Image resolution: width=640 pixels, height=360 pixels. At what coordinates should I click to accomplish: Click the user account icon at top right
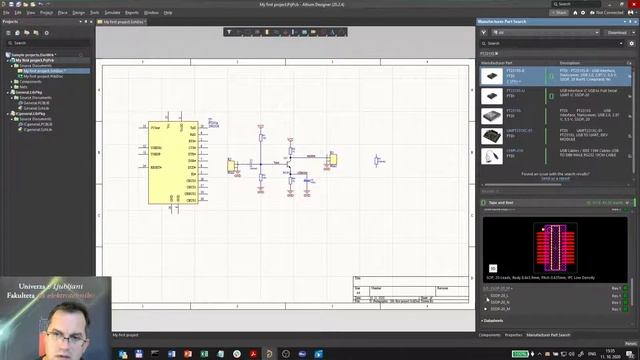click(x=631, y=13)
